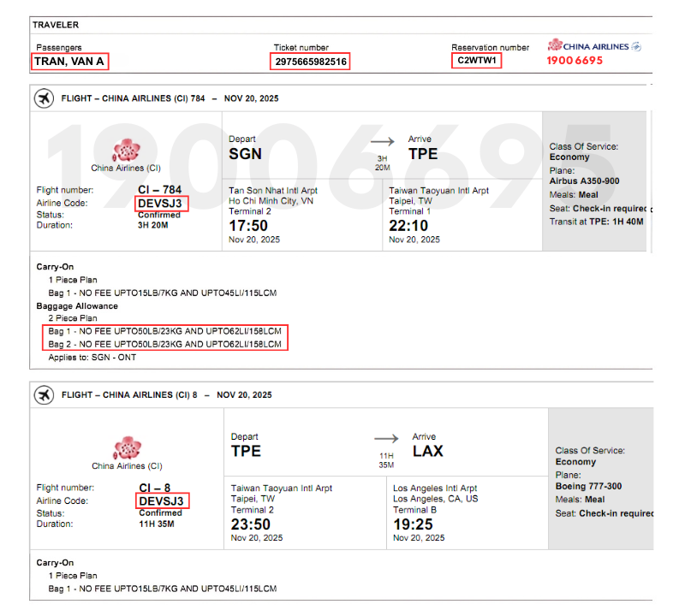Click the Boeing 777-300 plane label

(x=588, y=486)
